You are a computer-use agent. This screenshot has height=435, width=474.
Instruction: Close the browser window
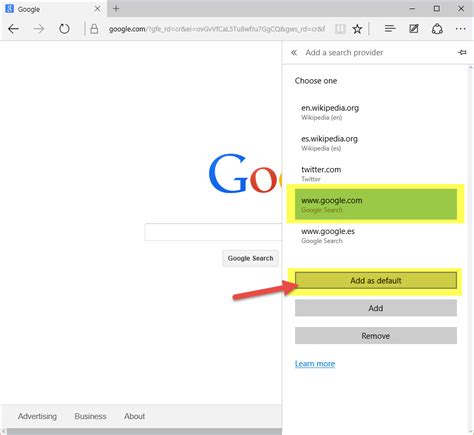pyautogui.click(x=461, y=9)
